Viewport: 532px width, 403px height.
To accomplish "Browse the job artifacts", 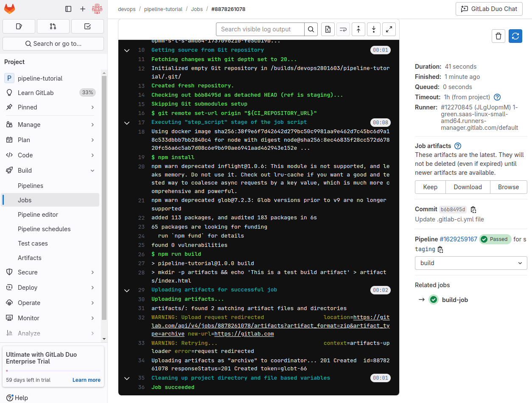I will point(508,187).
